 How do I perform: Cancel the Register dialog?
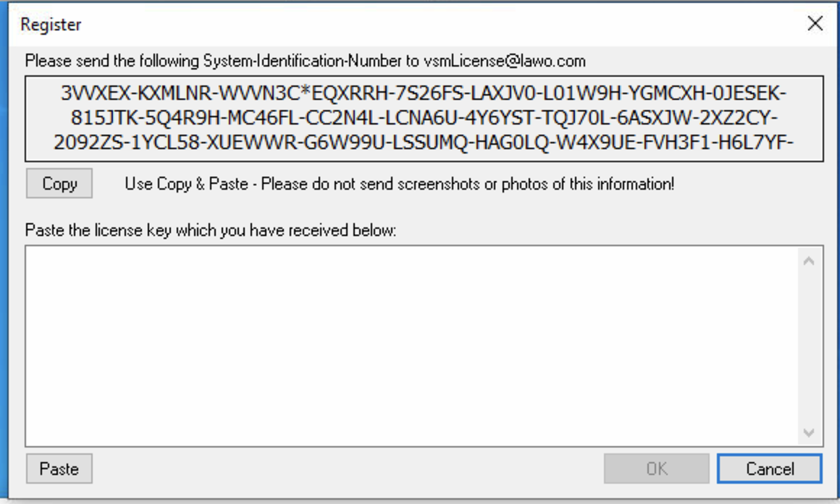pos(769,469)
